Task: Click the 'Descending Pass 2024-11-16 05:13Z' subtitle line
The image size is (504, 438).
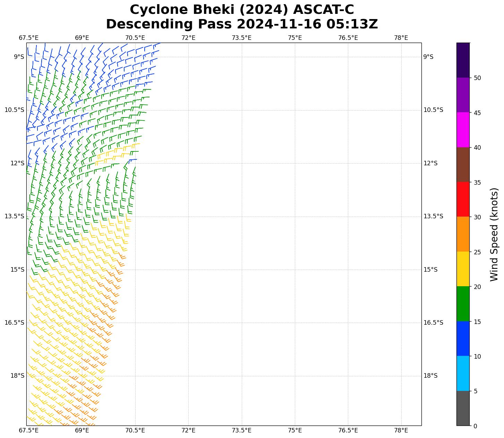Action: click(242, 24)
